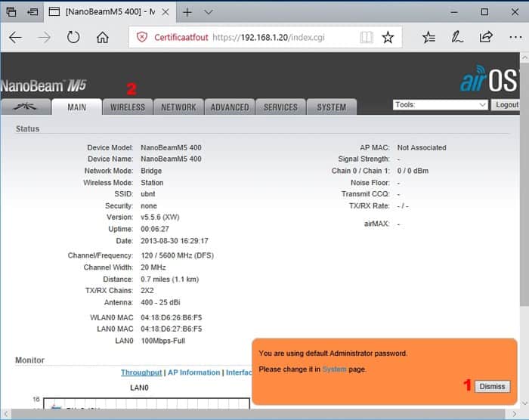
Task: Click the distance value 0.7 miles (1.1 km)
Action: [x=170, y=279]
